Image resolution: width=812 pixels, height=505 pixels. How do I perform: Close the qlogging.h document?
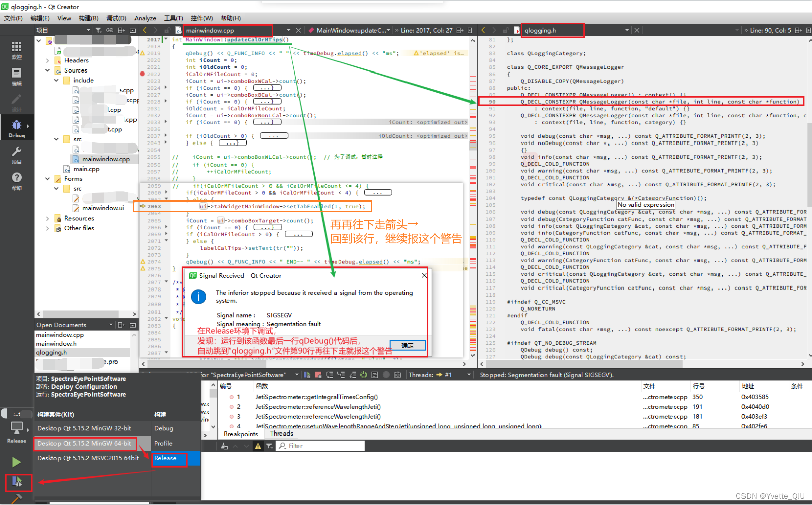(637, 30)
